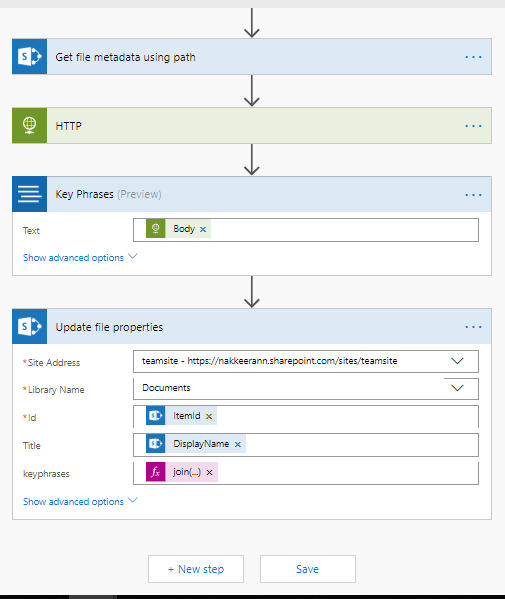This screenshot has width=505, height=599.
Task: Collapse the Update file properties header
Action: (x=252, y=327)
